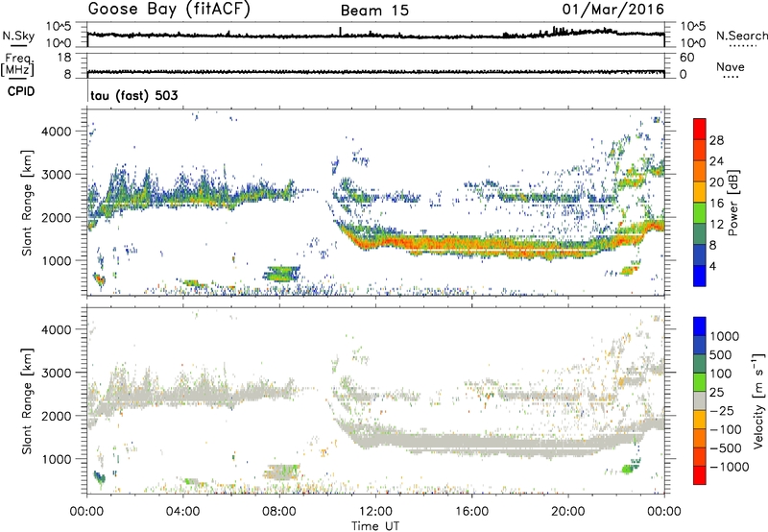Click the N.Sky noise trace line
The width and height of the screenshot is (768, 532).
tap(375, 36)
